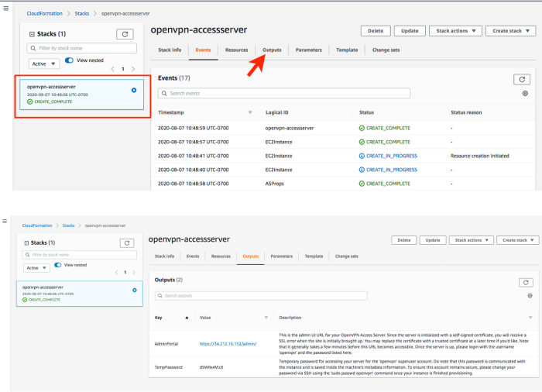
Task: Sort events by Timestamp column arrow
Action: click(250, 112)
